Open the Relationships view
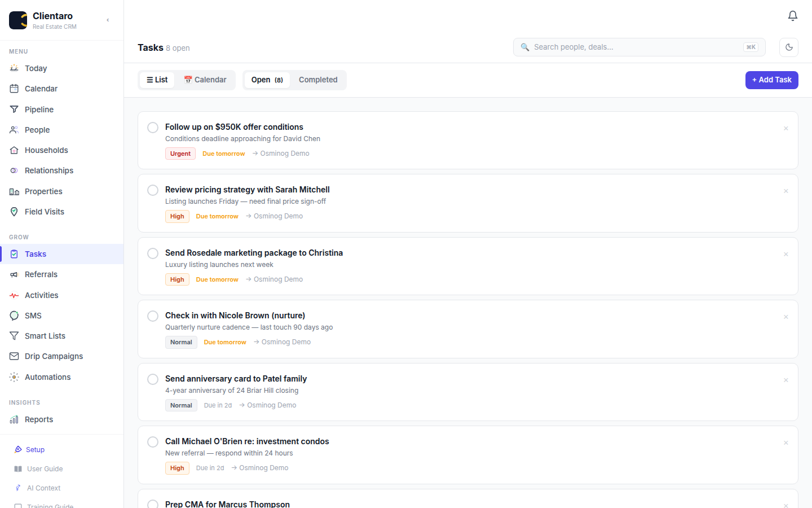The width and height of the screenshot is (812, 508). tap(49, 170)
